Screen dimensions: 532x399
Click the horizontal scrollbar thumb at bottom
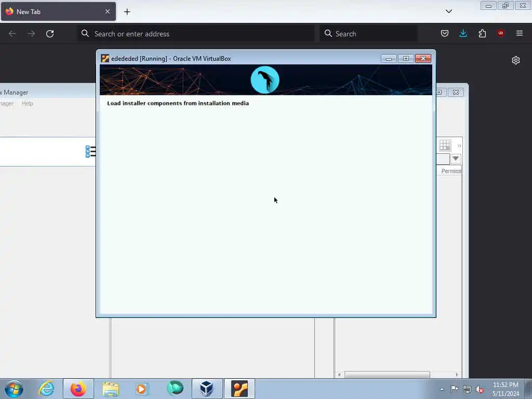click(x=387, y=375)
